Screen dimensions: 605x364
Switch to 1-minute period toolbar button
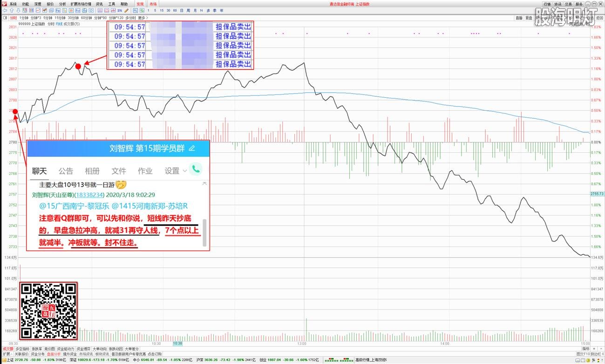point(148,10)
